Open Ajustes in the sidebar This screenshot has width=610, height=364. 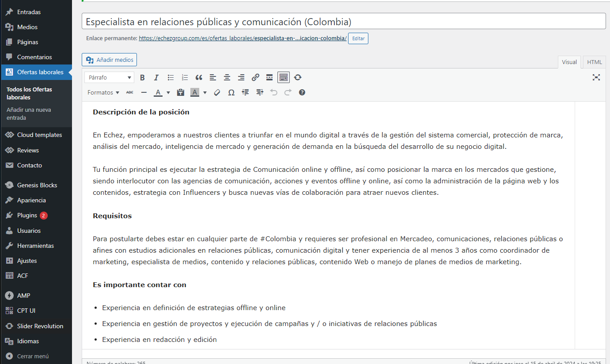pyautogui.click(x=36, y=261)
